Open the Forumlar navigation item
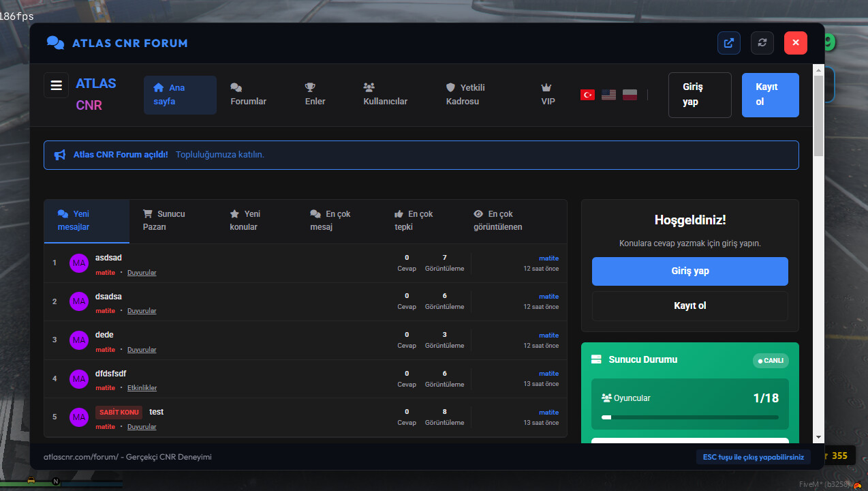 pyautogui.click(x=248, y=95)
